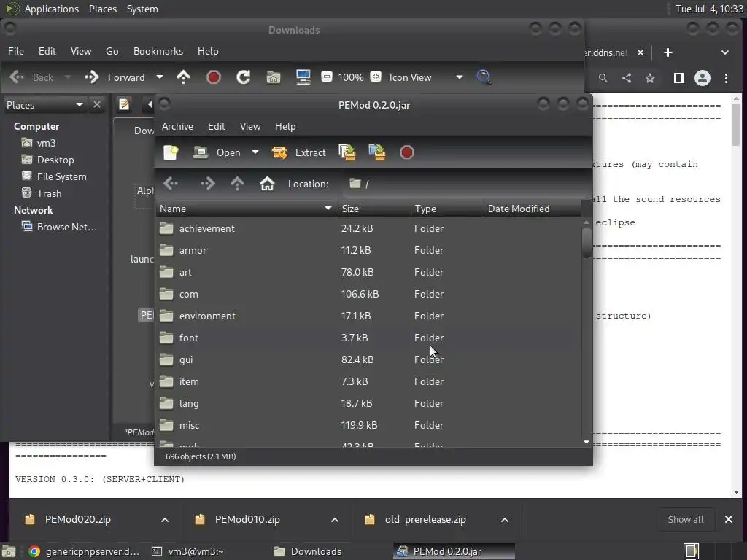Screen dimensions: 747x560
Task: Expand PEMod020.zip download options chevron
Action: [165, 520]
